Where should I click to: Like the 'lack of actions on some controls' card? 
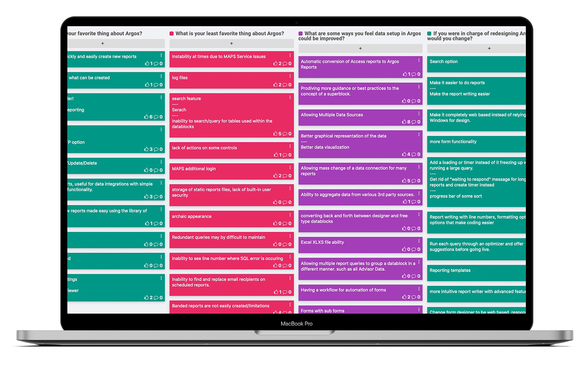(276, 155)
